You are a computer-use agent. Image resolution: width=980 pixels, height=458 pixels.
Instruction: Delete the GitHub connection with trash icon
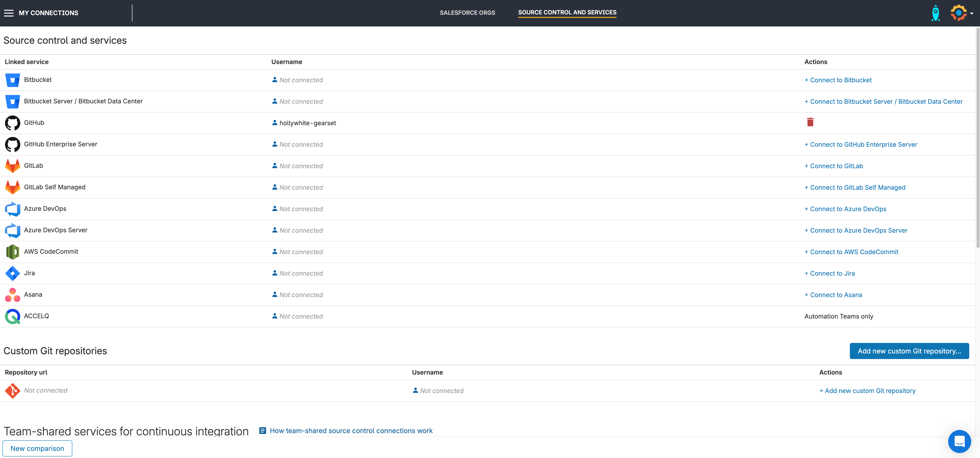tap(810, 122)
